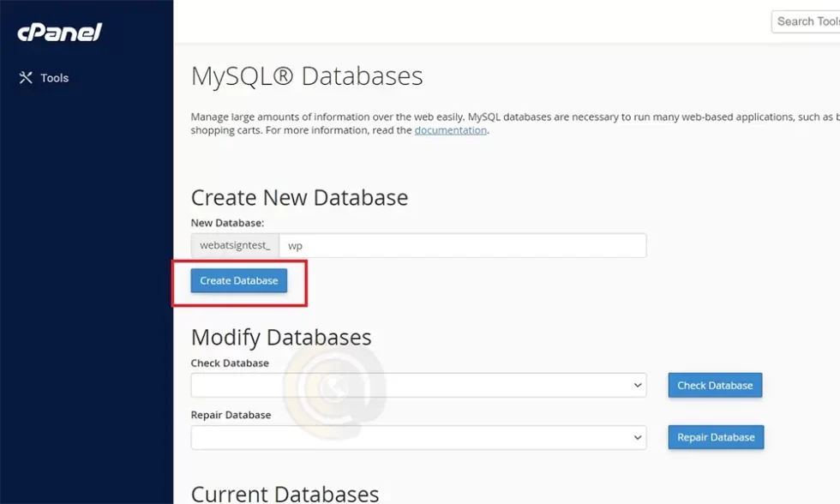
Task: Click the "New Database:" field label
Action: point(227,223)
